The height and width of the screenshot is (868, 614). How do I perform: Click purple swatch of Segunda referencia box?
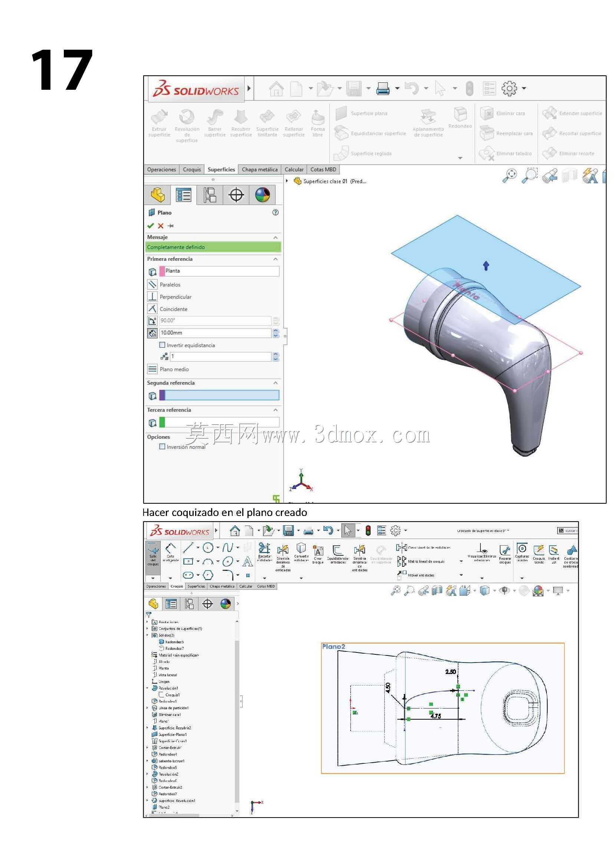click(162, 395)
